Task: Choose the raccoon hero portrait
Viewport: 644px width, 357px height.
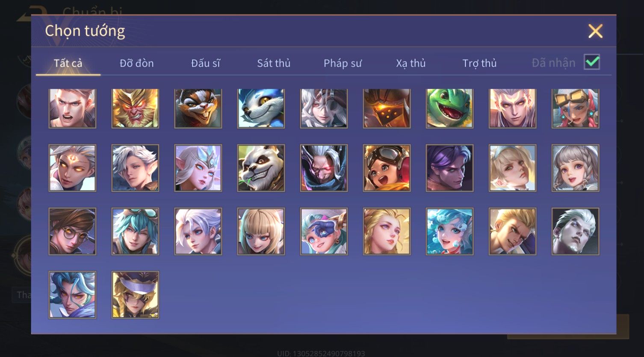Action: pos(198,108)
